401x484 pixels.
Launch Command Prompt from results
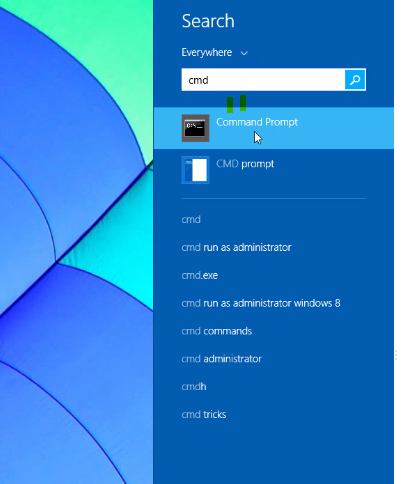click(257, 122)
